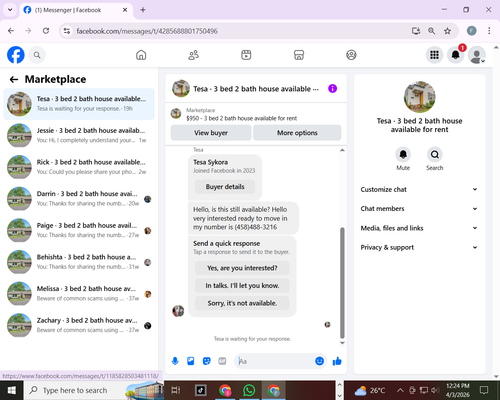Click the browser address bar URL
Image resolution: width=500 pixels, height=400 pixels.
click(x=147, y=31)
